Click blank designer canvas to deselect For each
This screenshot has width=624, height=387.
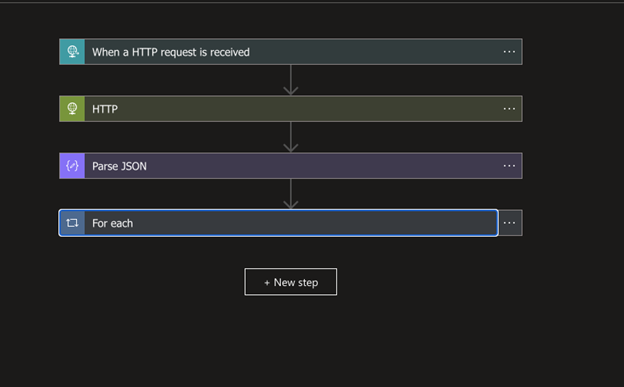[x=438, y=326]
